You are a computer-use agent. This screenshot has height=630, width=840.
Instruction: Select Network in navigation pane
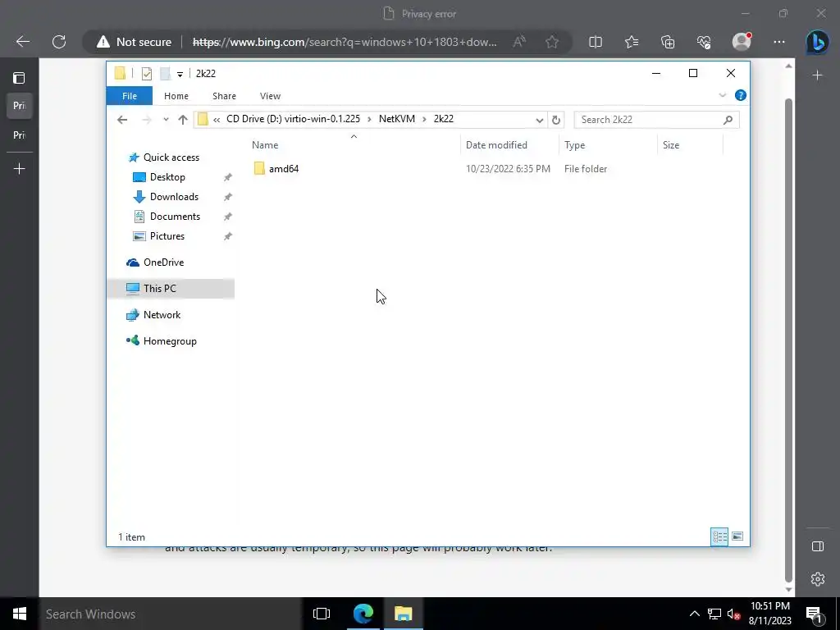[162, 315]
